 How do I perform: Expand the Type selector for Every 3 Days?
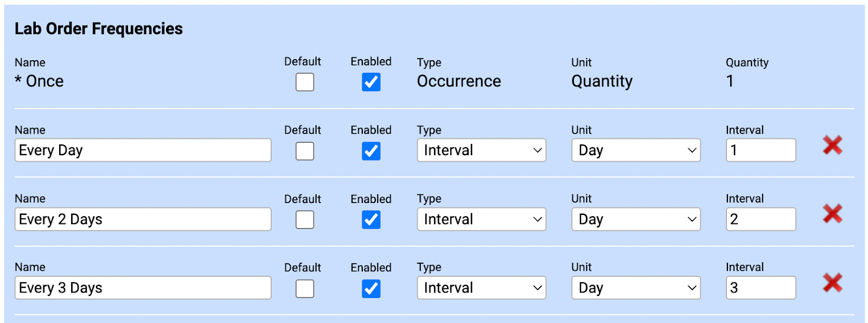481,288
